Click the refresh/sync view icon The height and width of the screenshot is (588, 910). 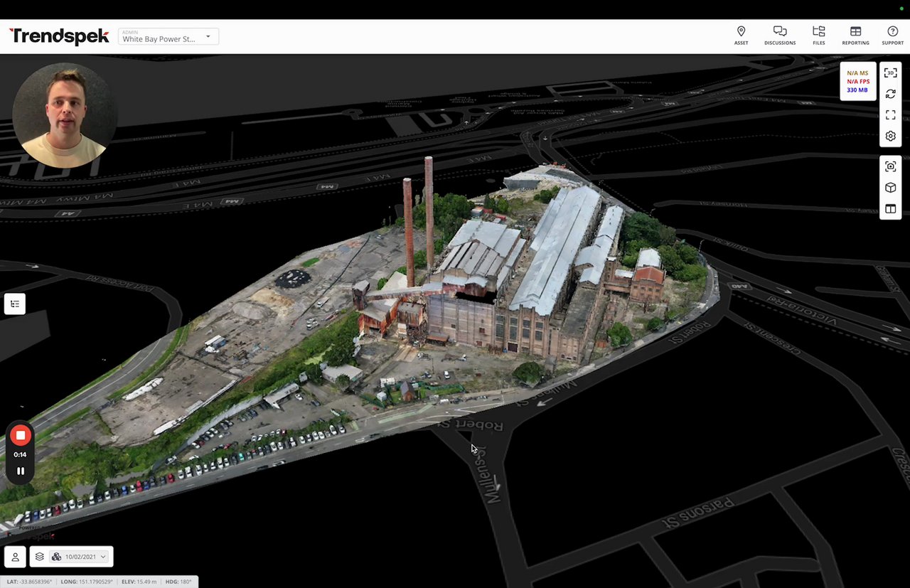coord(890,94)
